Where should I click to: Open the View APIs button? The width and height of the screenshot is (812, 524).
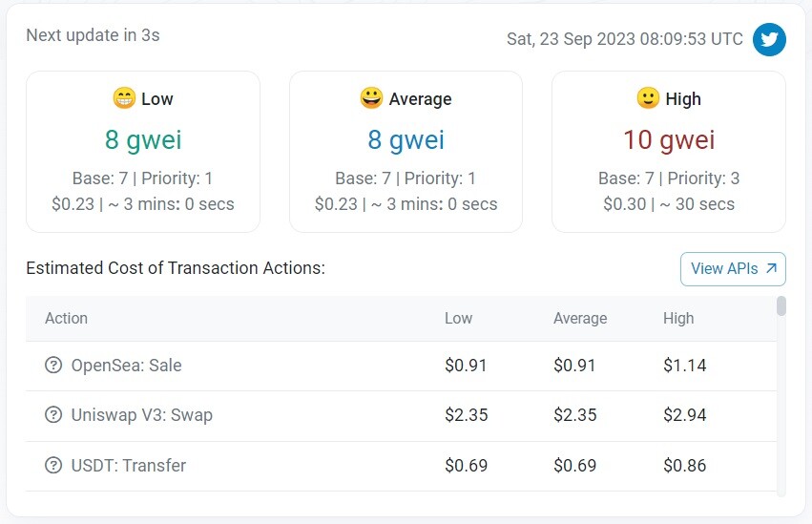(733, 269)
